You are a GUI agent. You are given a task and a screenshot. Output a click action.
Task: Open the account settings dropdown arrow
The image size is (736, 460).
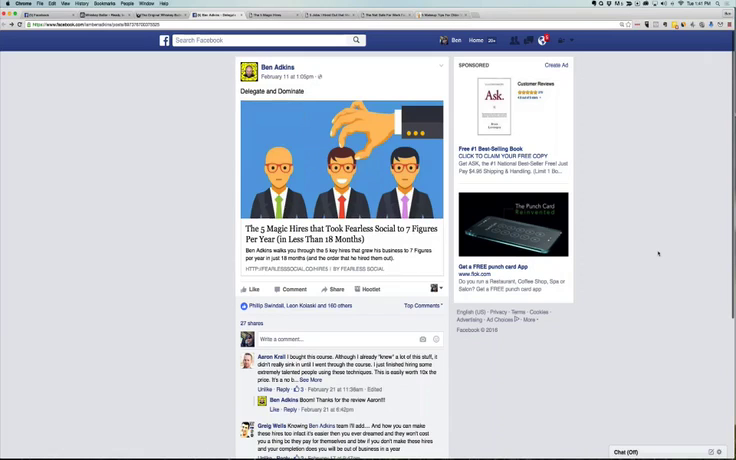pos(572,40)
